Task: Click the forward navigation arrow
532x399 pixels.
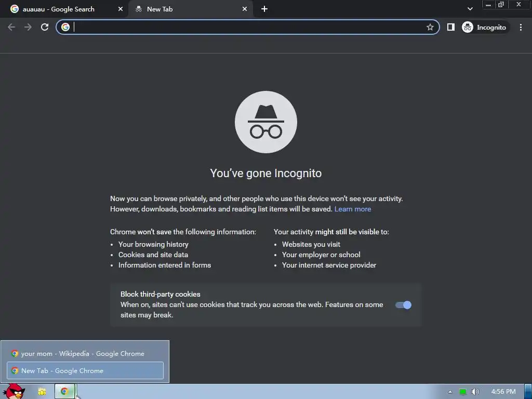Action: coord(28,27)
